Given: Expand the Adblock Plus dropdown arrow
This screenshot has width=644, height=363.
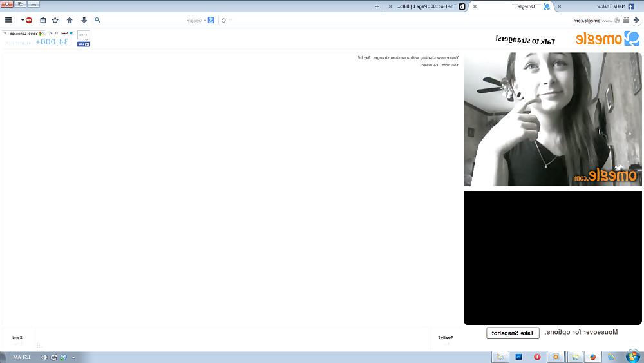Looking at the screenshot, I should [x=23, y=20].
